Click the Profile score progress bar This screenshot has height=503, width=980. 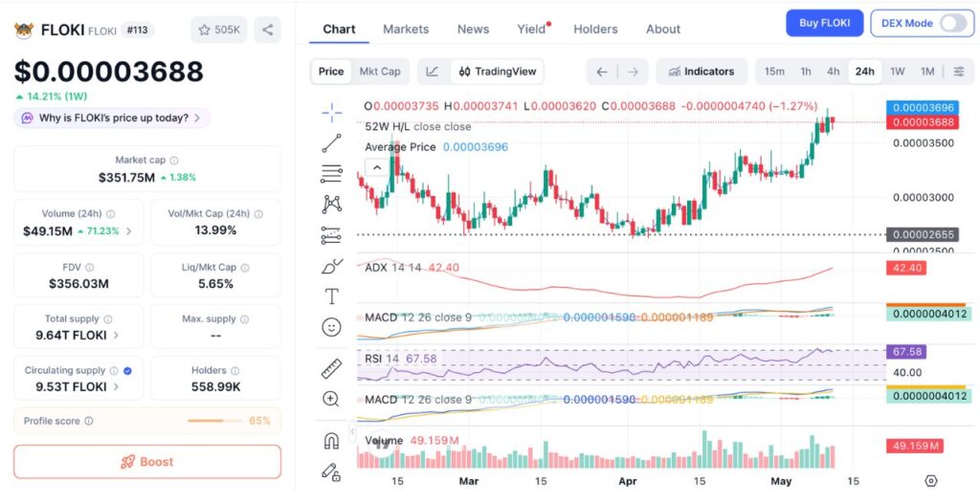point(214,421)
